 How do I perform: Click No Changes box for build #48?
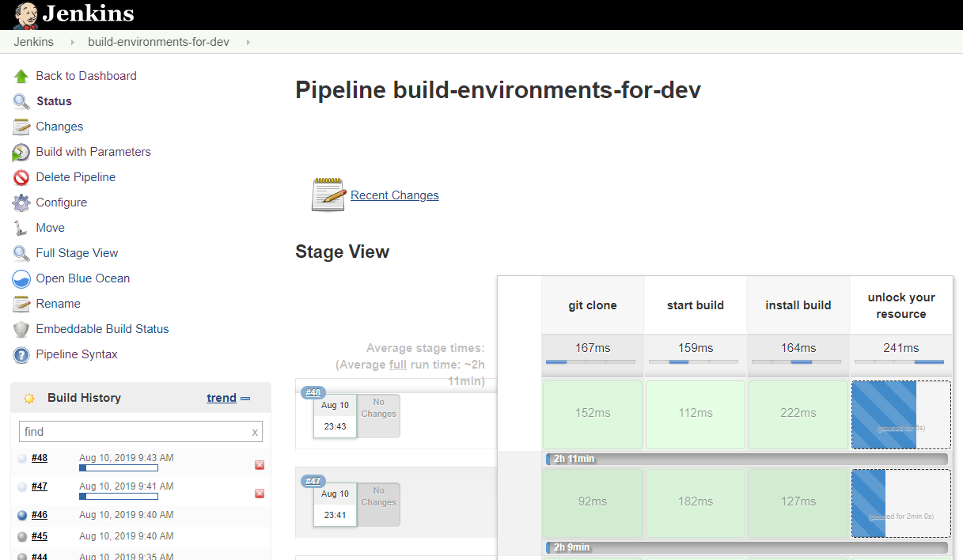(378, 416)
